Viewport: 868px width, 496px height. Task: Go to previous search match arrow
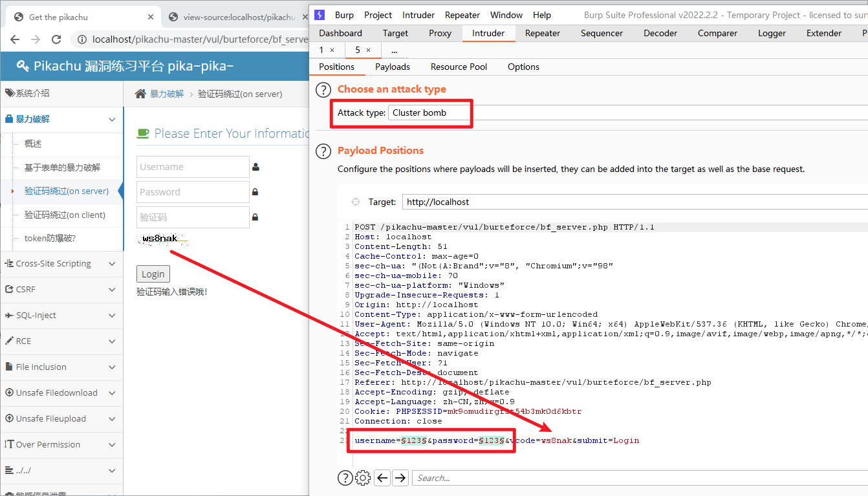pos(382,478)
